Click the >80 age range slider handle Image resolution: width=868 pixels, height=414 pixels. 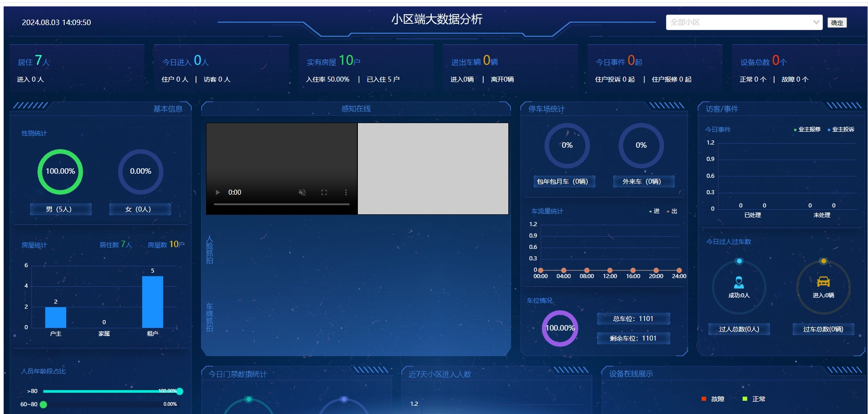[x=180, y=391]
